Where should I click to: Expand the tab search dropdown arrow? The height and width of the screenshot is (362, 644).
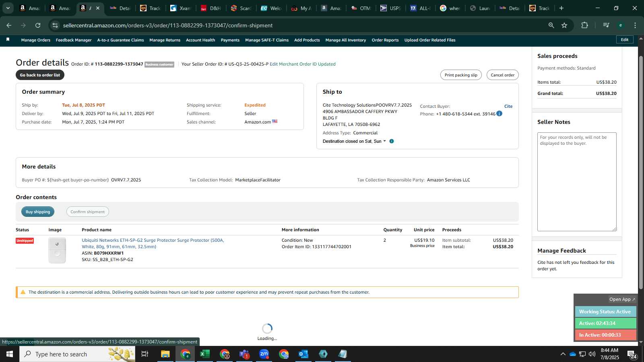pos(8,8)
